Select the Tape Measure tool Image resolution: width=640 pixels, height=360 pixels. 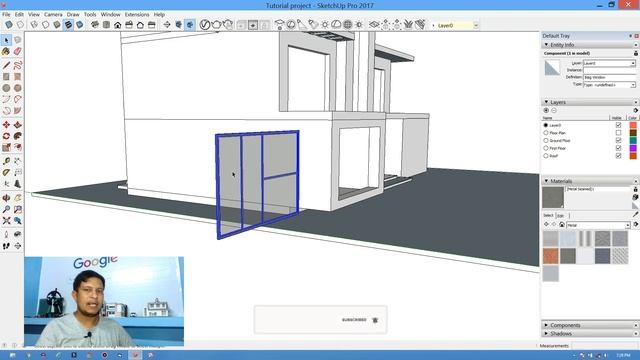click(6, 161)
